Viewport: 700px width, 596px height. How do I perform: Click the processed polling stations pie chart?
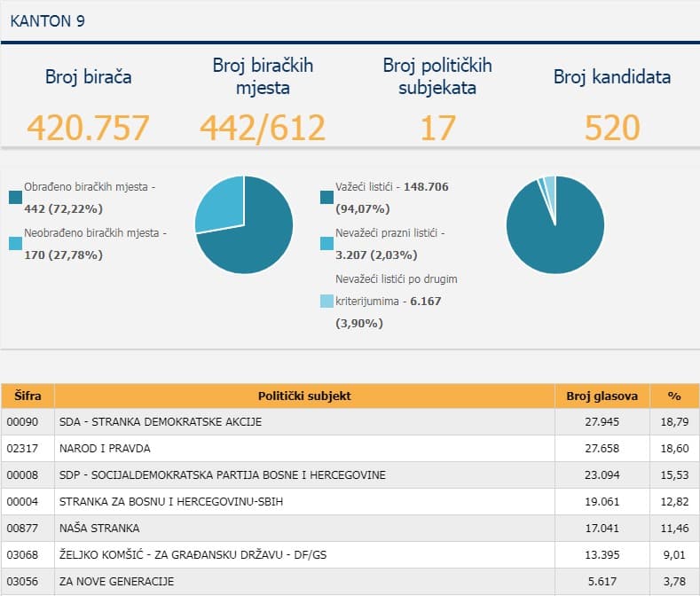pyautogui.click(x=244, y=224)
